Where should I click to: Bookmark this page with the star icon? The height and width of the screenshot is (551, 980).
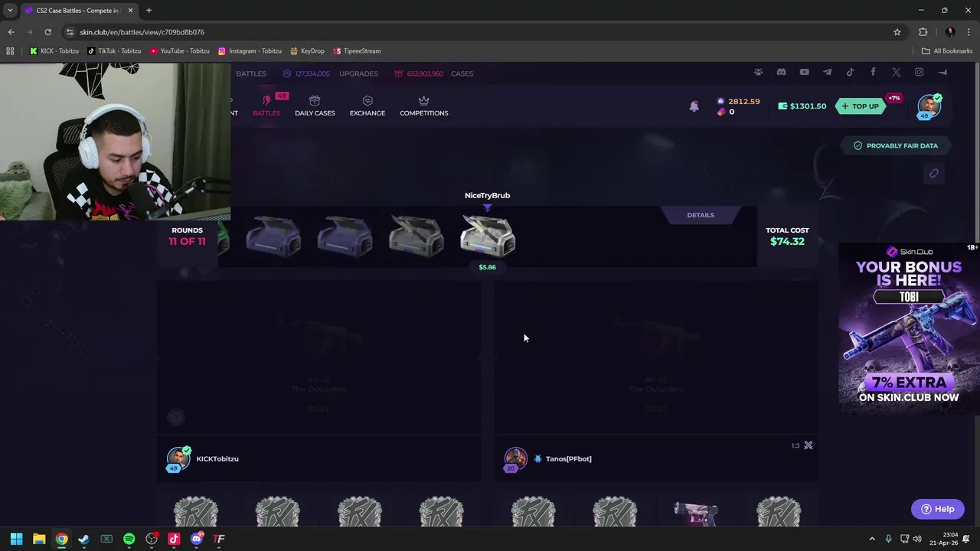897,32
